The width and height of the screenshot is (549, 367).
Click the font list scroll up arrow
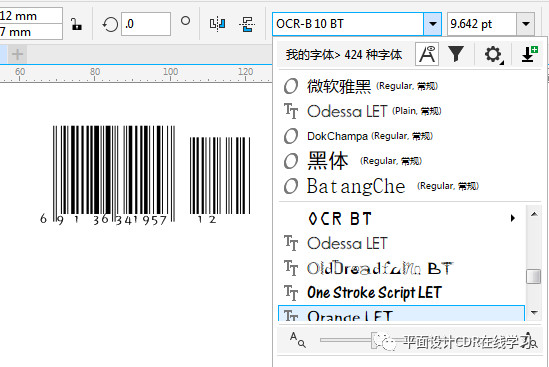pos(534,214)
